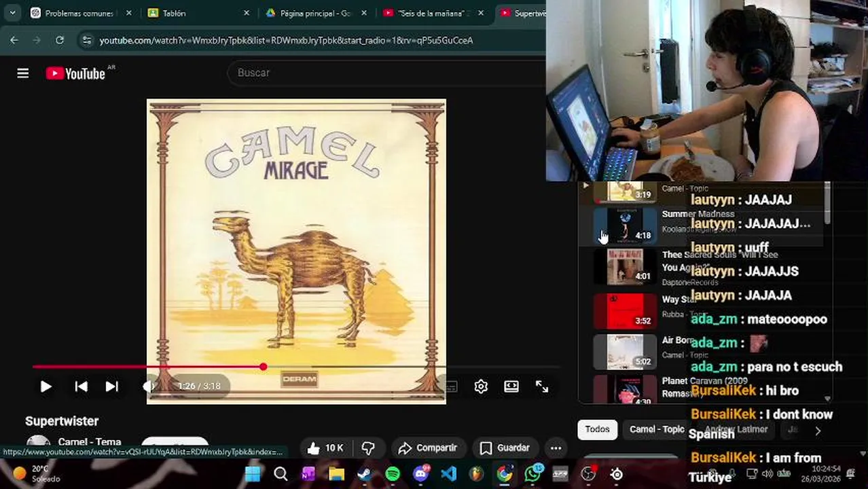Open WhatsApp from the taskbar

point(532,473)
